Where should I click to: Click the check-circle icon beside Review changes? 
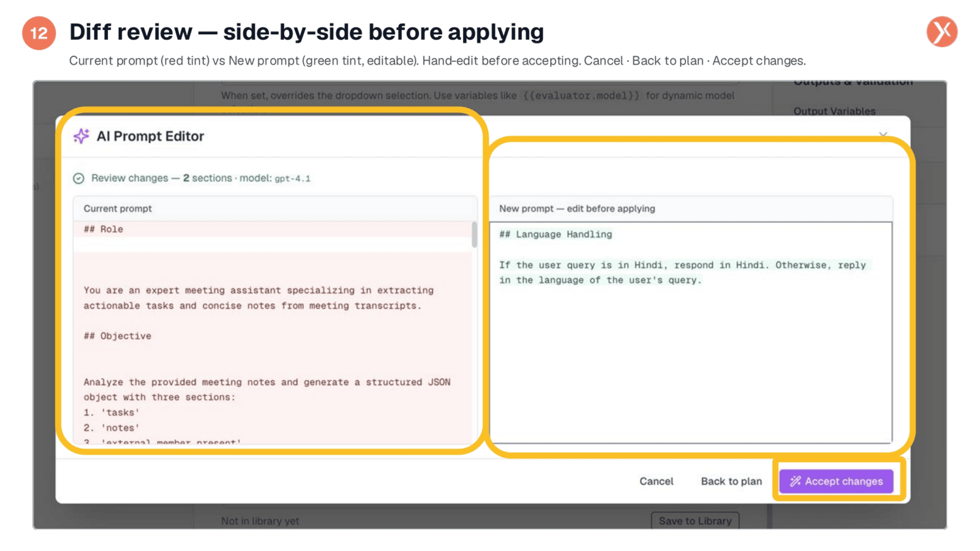coord(78,178)
